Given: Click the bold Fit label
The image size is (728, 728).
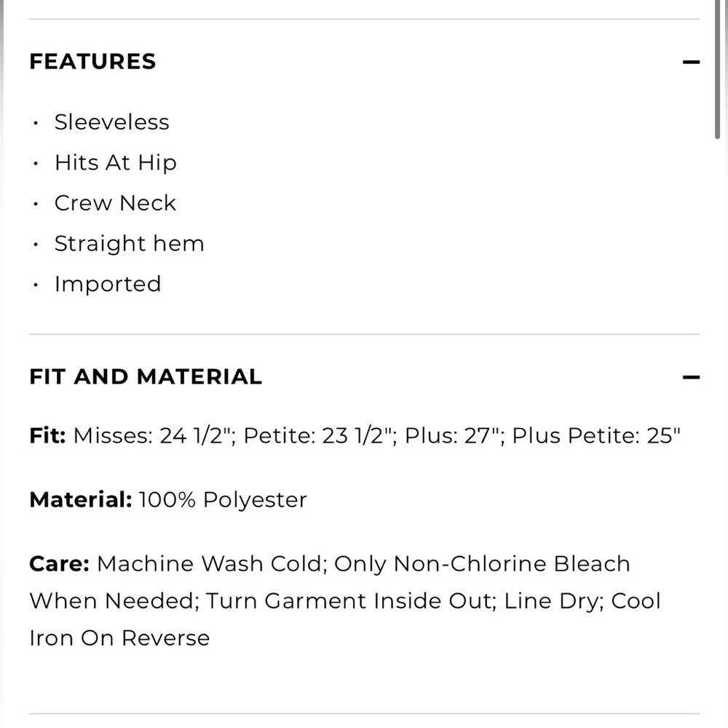Looking at the screenshot, I should coord(47,436).
